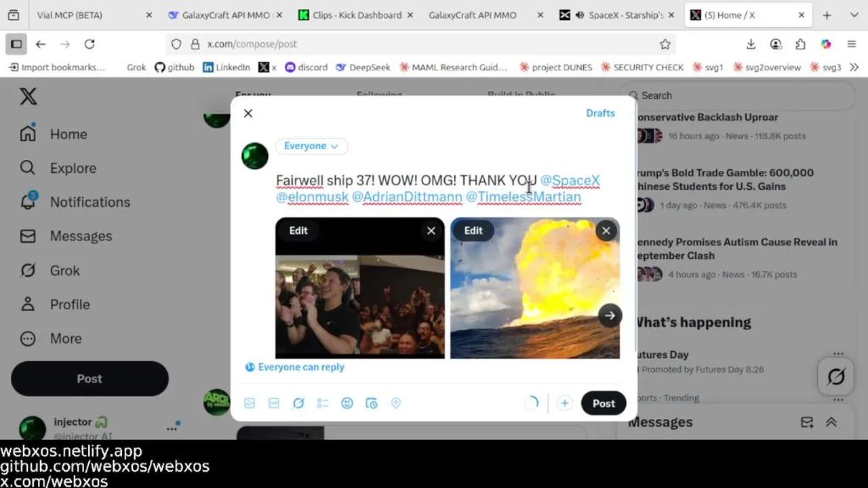Click the @elonmusk mention
The image size is (868, 488).
312,197
